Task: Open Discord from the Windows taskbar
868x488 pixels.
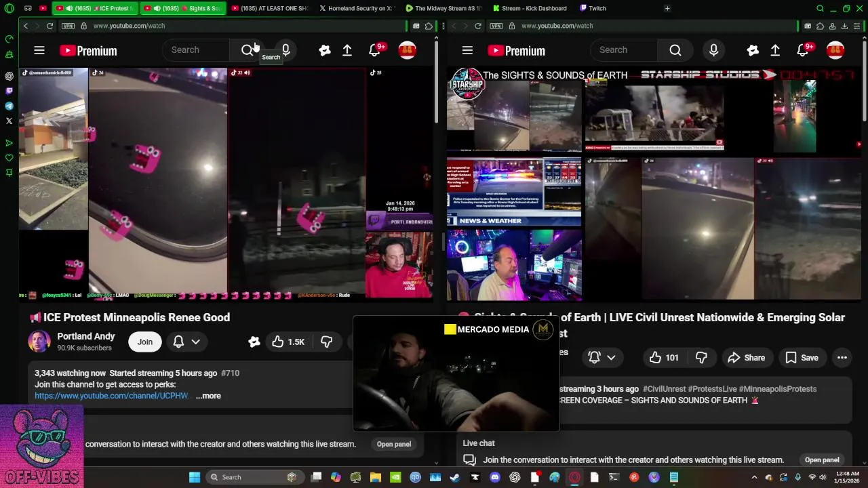Action: (x=495, y=477)
